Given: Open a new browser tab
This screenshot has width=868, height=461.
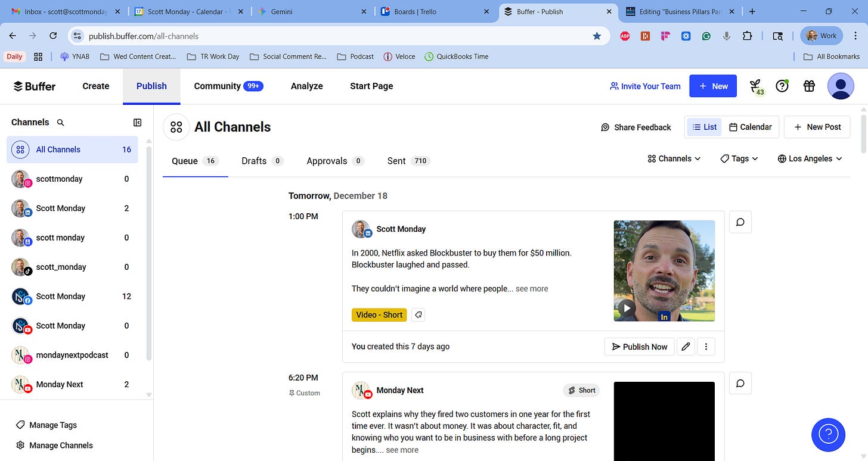Looking at the screenshot, I should 752,11.
